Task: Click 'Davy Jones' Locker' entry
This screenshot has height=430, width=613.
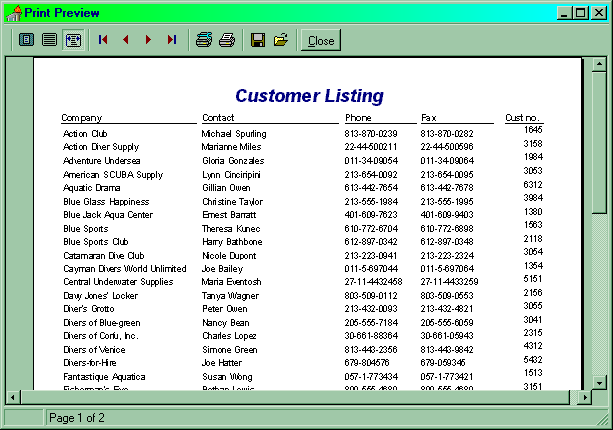Action: pyautogui.click(x=100, y=296)
